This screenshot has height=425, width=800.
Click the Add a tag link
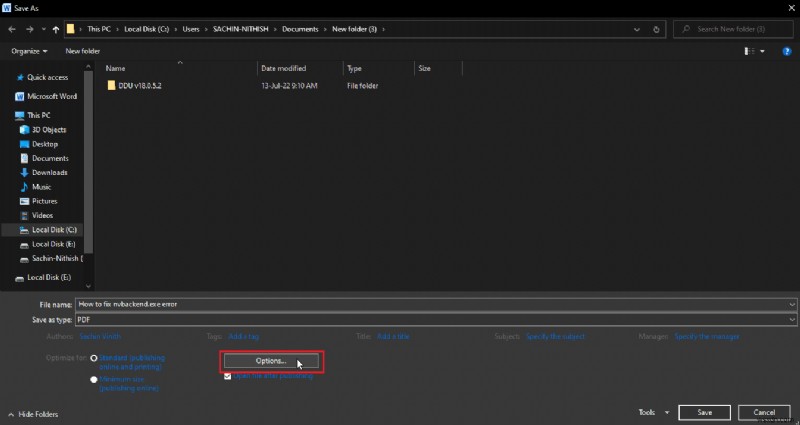245,337
